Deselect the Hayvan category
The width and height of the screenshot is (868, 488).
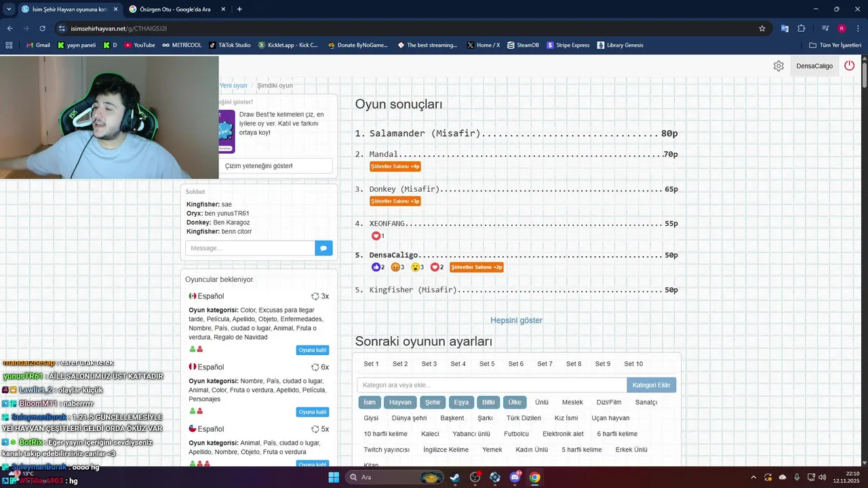(400, 402)
